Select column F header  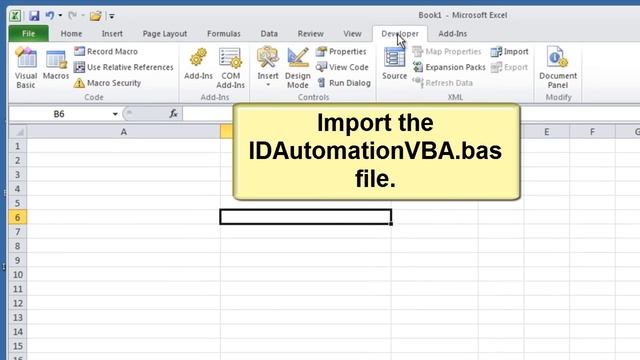(x=592, y=132)
